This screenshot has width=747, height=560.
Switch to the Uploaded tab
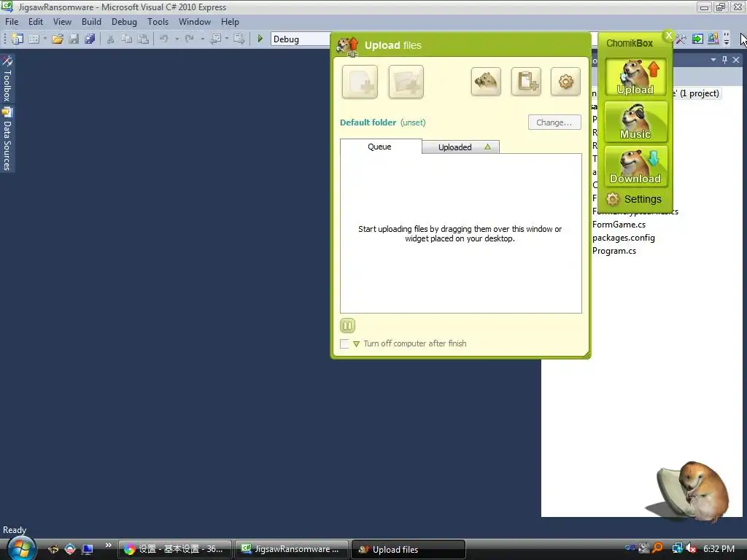[461, 147]
